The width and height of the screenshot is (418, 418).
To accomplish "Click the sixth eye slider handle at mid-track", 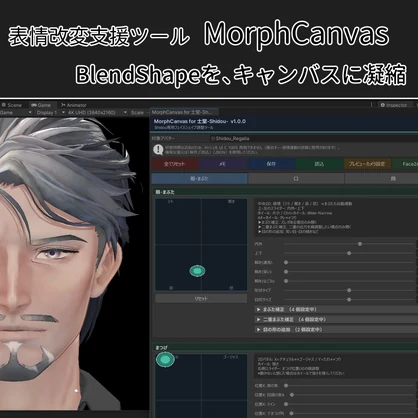I will point(349,290).
